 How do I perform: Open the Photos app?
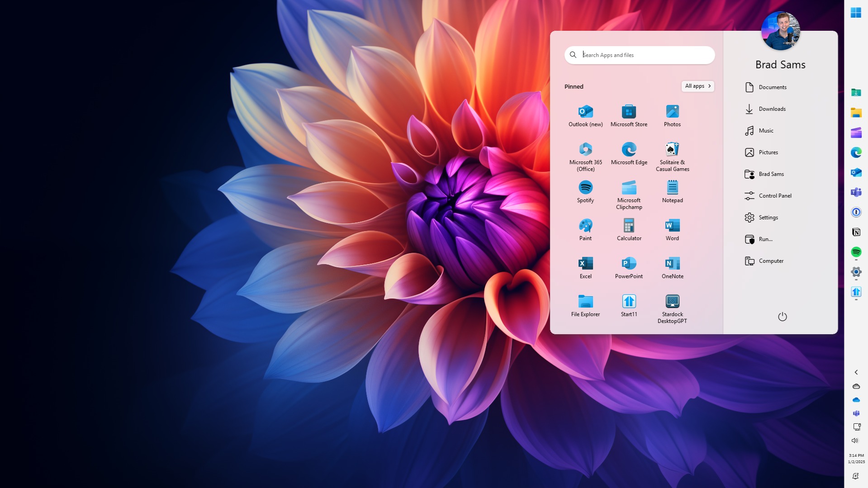pos(672,116)
